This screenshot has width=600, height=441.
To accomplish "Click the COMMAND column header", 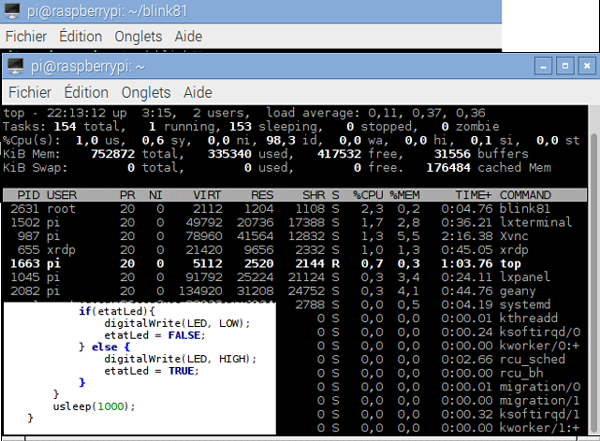I will (x=525, y=195).
